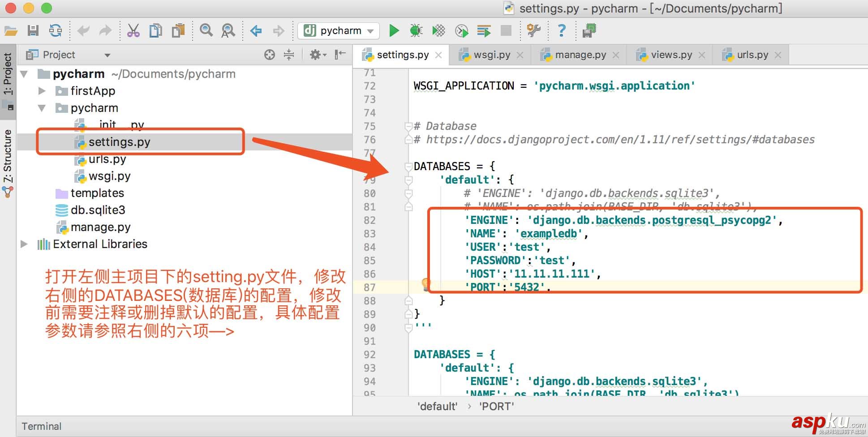This screenshot has width=868, height=437.
Task: Open Find with the magnifier icon
Action: (x=206, y=30)
